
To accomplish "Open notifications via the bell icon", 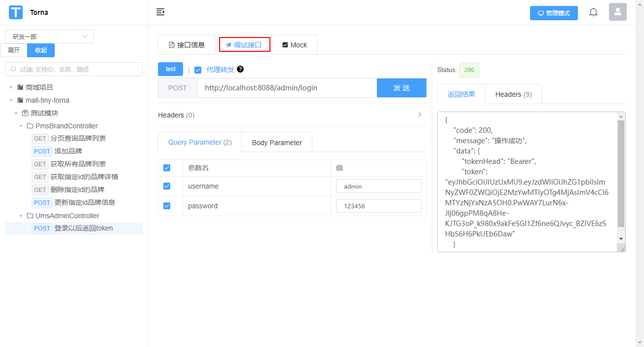I will tap(593, 12).
